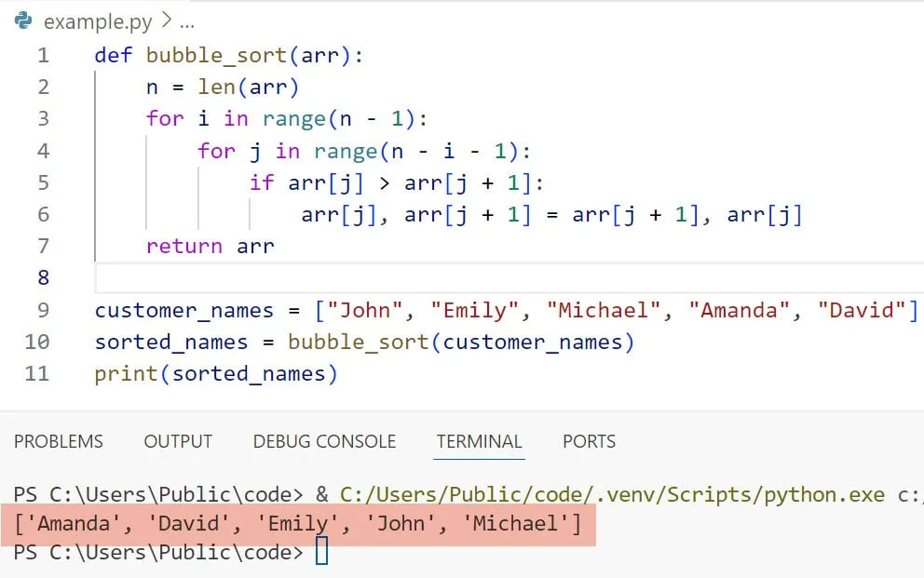Viewport: 924px width, 578px height.
Task: Show the DEBUG CONSOLE tab
Action: 324,441
